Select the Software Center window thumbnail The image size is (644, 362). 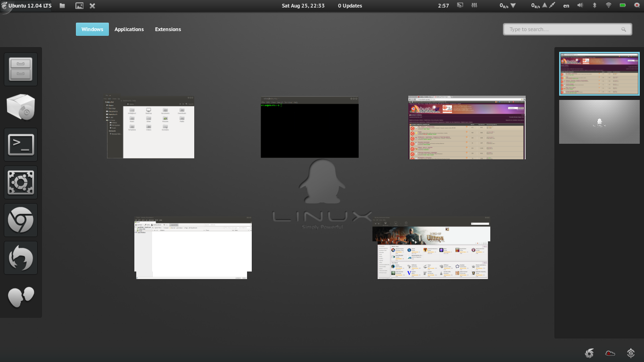pos(431,248)
